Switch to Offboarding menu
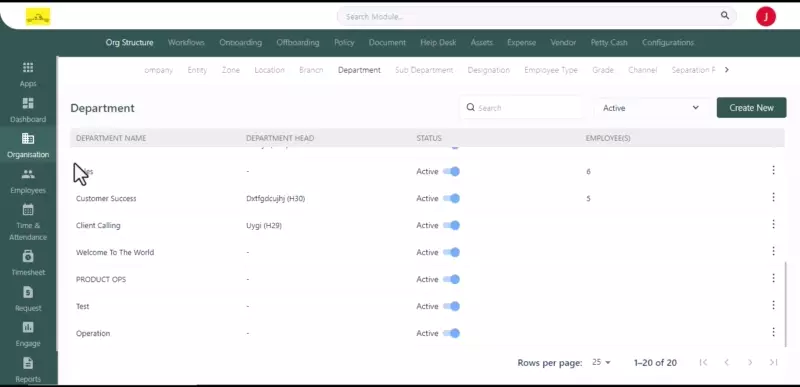This screenshot has height=387, width=800. pos(298,43)
